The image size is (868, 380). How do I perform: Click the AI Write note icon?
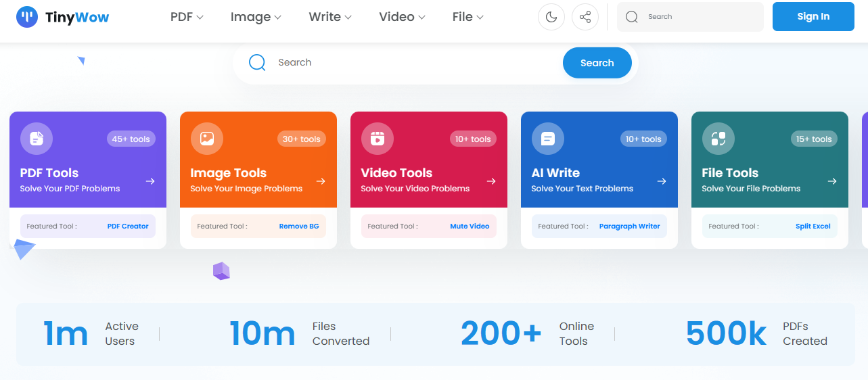pos(548,139)
